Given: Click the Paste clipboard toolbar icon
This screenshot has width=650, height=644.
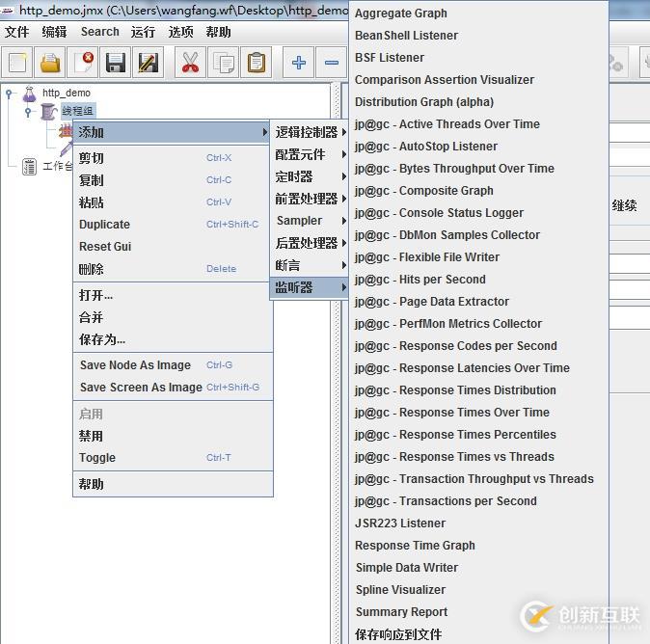Looking at the screenshot, I should click(x=256, y=63).
